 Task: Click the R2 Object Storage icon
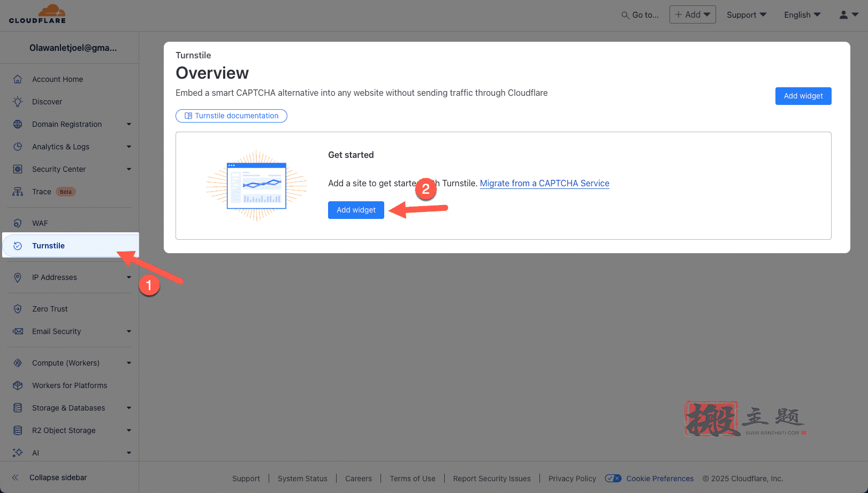(18, 430)
